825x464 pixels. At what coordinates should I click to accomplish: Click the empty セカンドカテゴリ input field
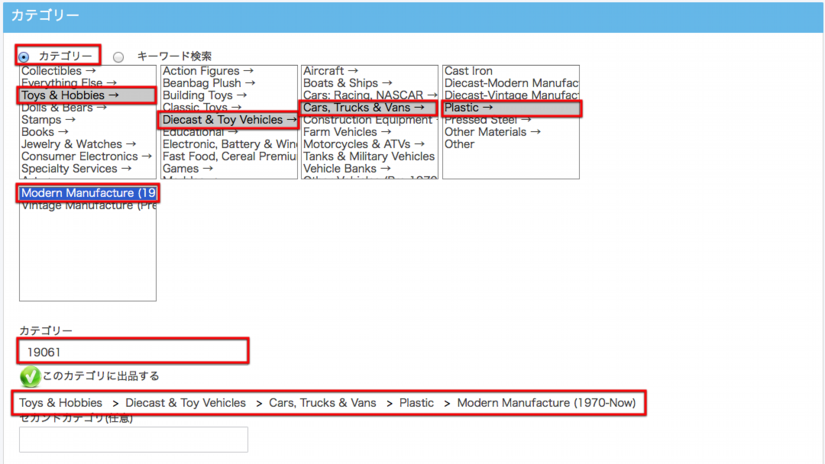click(x=132, y=439)
